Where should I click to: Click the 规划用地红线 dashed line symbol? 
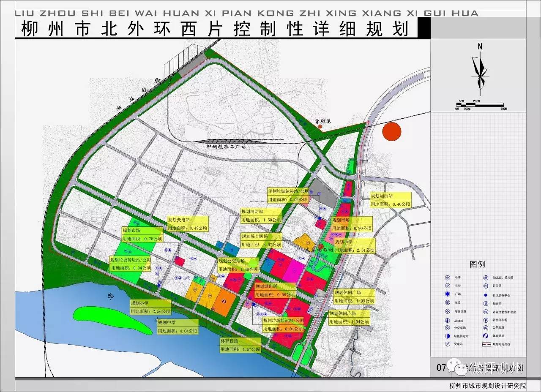(486, 344)
